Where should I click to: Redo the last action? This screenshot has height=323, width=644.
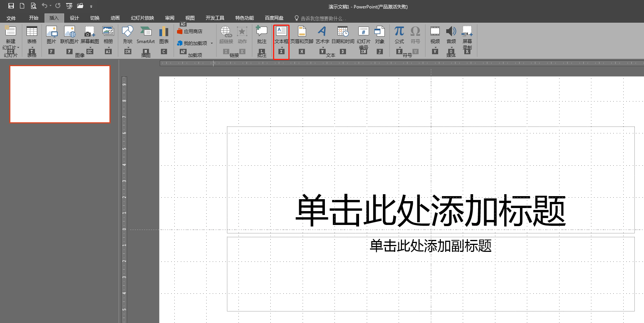tap(58, 6)
